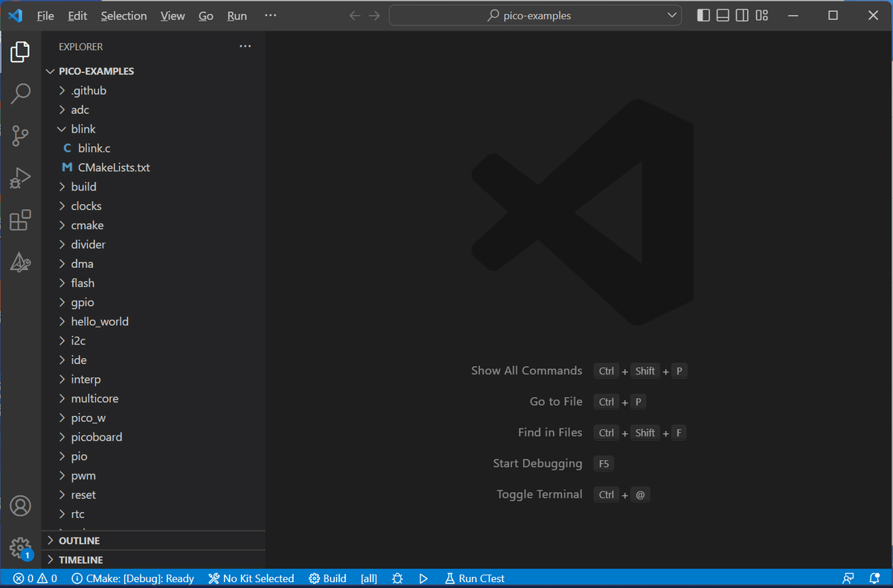Expand the picoboard folder

click(153, 437)
